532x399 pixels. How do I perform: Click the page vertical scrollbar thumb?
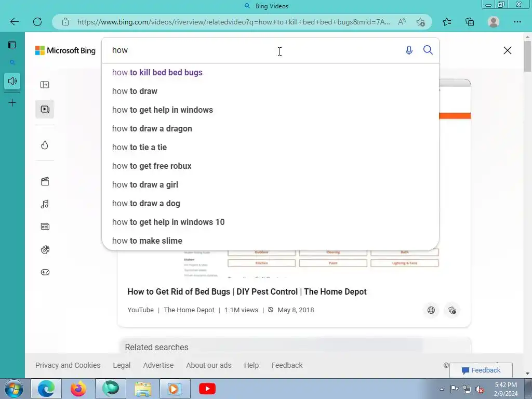tap(528, 56)
